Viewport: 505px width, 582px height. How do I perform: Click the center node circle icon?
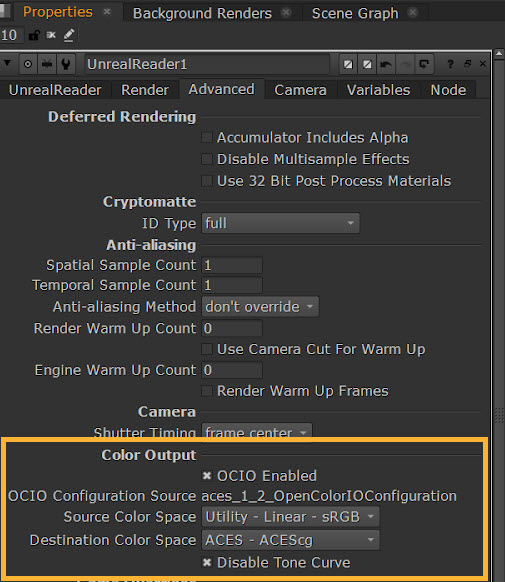click(x=27, y=64)
